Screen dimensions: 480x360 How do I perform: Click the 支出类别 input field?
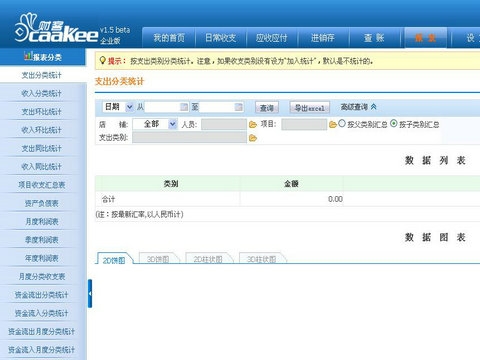tap(189, 138)
